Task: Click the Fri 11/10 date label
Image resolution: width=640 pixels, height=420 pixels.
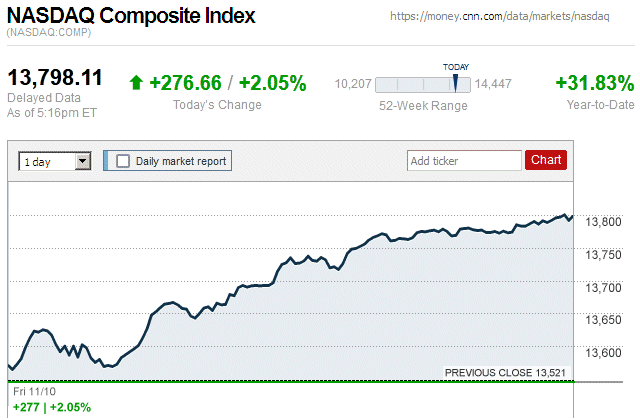Action: (34, 391)
